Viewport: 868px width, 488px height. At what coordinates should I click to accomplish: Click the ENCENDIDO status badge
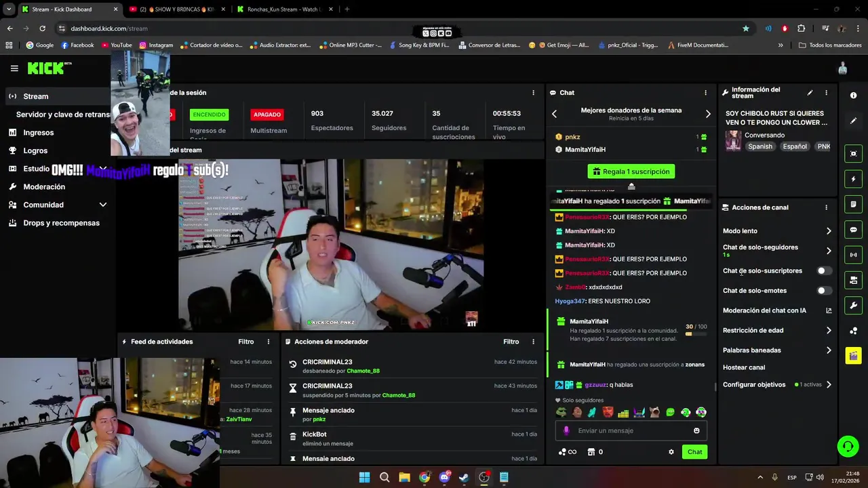[209, 115]
